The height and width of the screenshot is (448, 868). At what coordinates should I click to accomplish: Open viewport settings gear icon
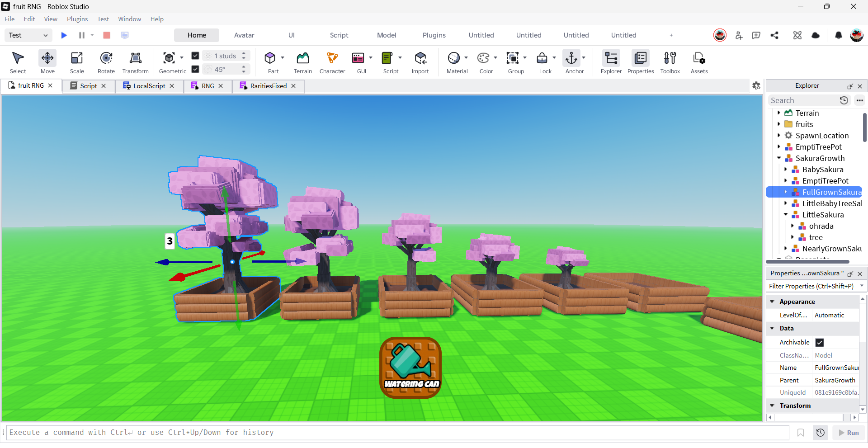756,85
